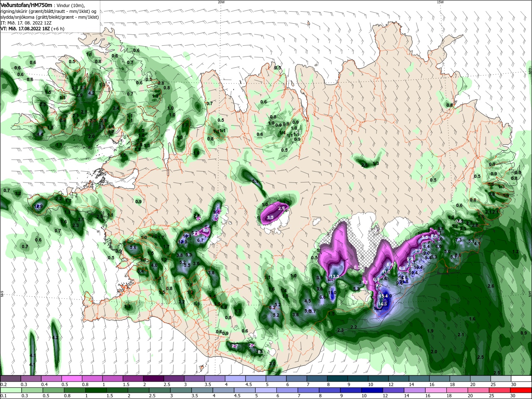Pick the light pink 16 rain legend swatch

click(x=436, y=390)
